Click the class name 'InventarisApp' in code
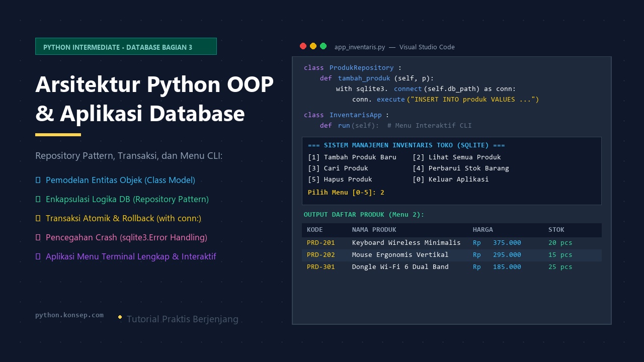 tap(356, 115)
